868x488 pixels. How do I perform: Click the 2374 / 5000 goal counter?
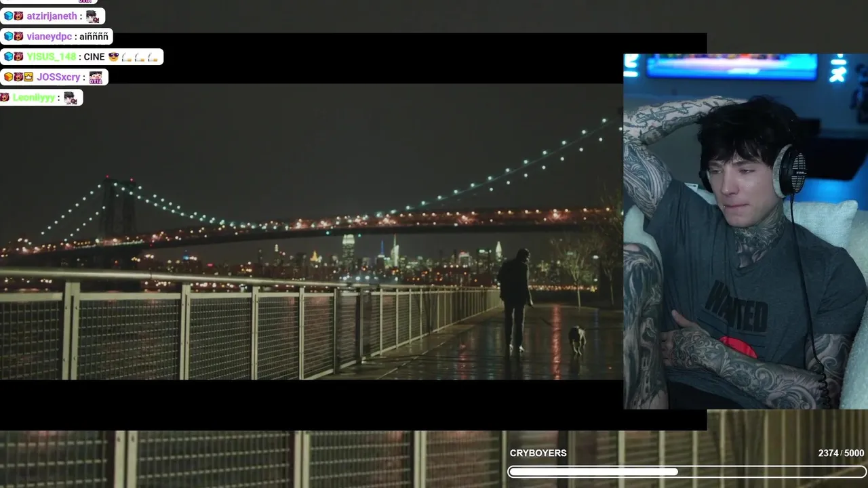[841, 453]
